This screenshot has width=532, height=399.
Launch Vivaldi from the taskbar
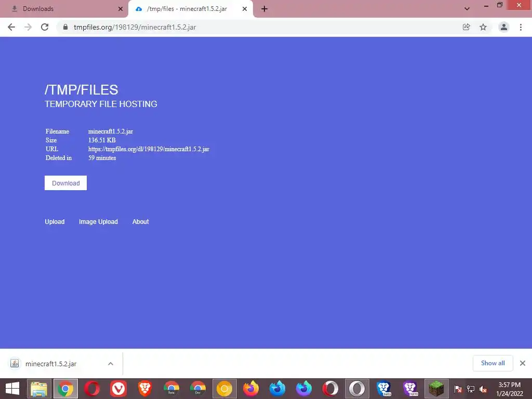118,389
